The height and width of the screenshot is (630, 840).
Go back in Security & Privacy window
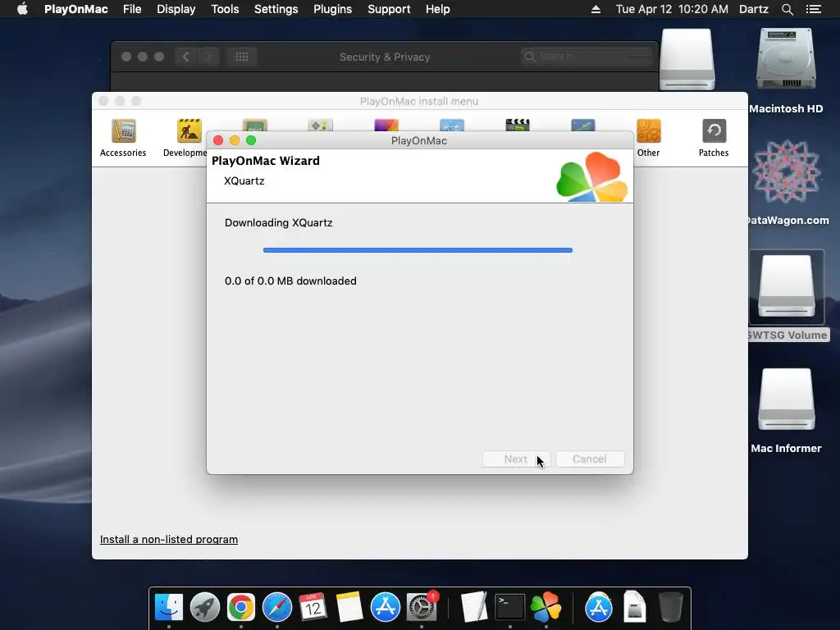click(186, 57)
